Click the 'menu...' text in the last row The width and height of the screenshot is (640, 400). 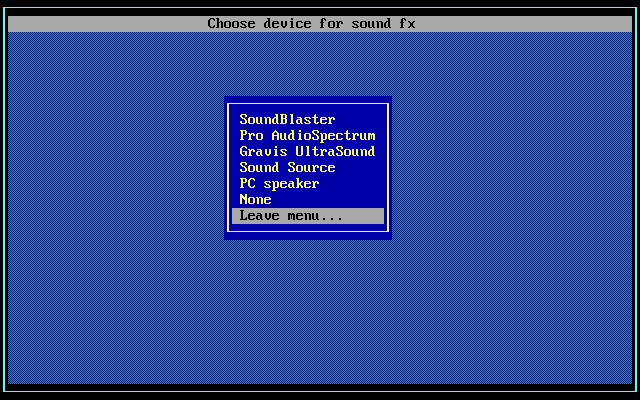pos(315,216)
